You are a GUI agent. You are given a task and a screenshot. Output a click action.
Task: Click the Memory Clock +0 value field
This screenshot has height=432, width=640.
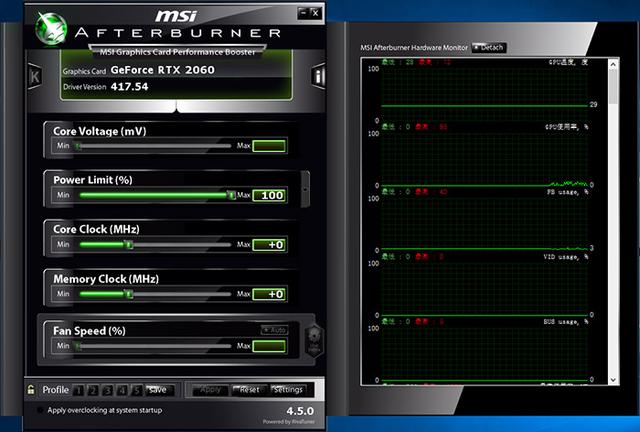click(269, 294)
